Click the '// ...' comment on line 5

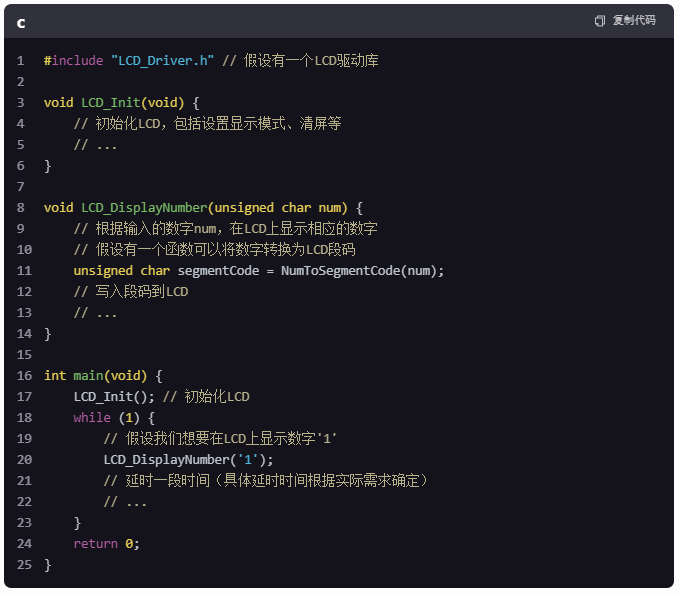point(95,144)
